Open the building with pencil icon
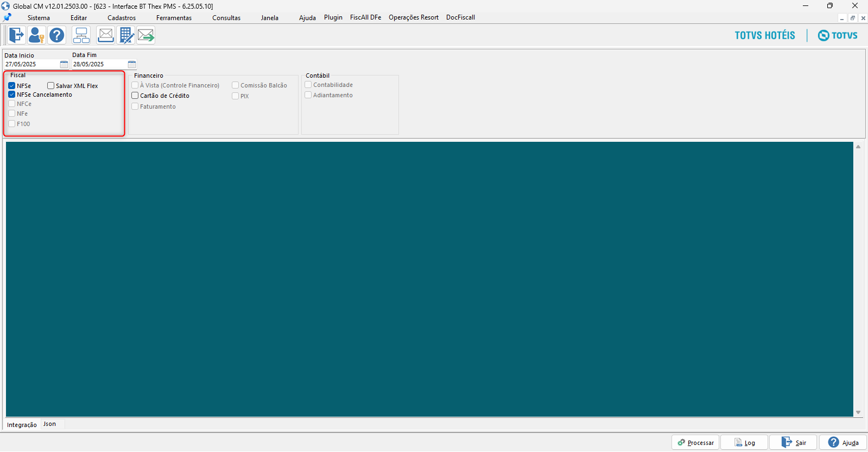Image resolution: width=868 pixels, height=452 pixels. [126, 35]
